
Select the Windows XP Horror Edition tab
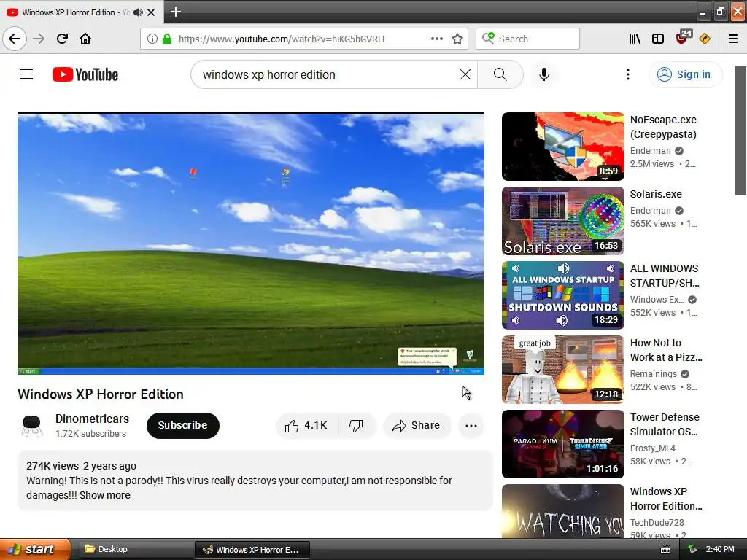tap(82, 12)
